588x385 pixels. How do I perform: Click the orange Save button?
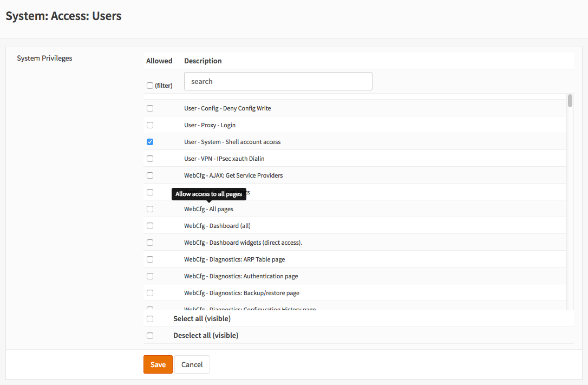click(x=158, y=364)
